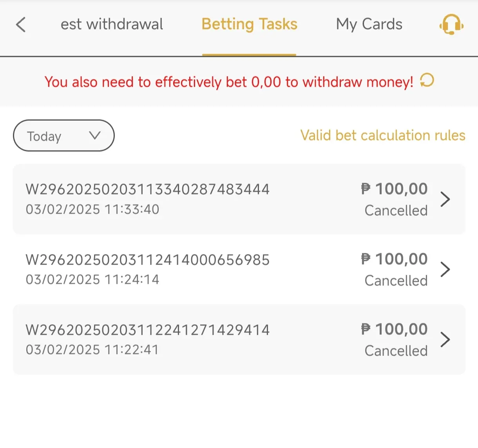478x448 pixels.
Task: Refresh the remaining bet requirement
Action: coord(427,81)
